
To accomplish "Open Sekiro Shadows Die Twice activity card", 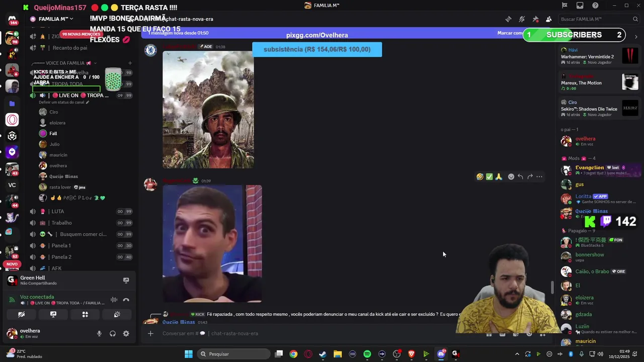I will pos(600,108).
